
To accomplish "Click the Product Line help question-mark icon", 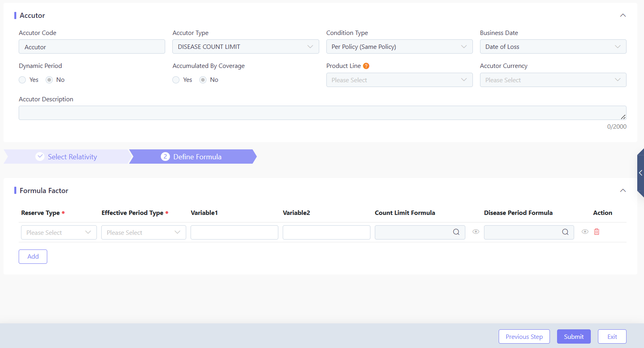I will 366,66.
